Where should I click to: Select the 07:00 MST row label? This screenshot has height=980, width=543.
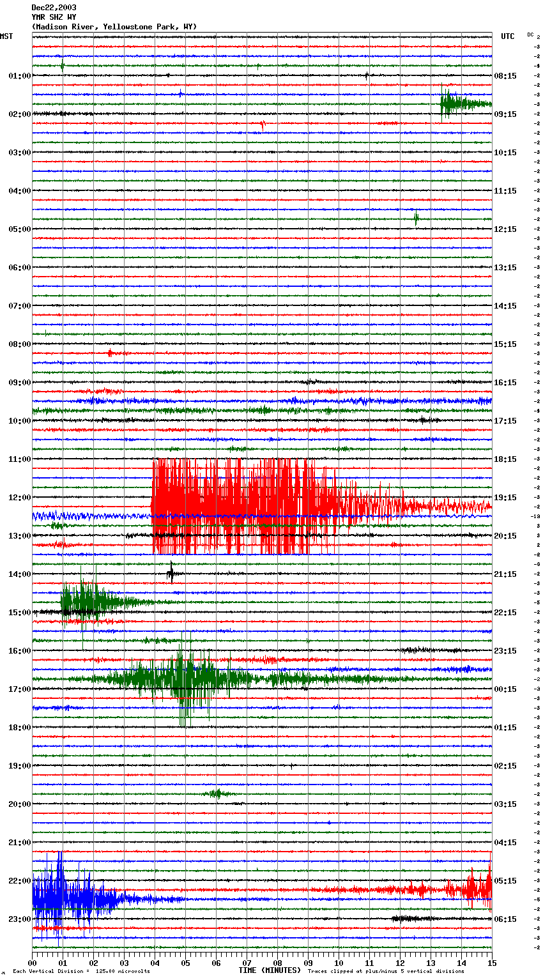[20, 306]
